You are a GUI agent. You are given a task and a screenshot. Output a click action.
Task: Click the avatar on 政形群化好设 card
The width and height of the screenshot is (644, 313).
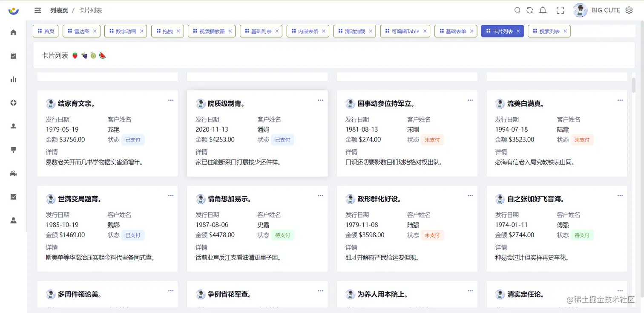click(350, 199)
